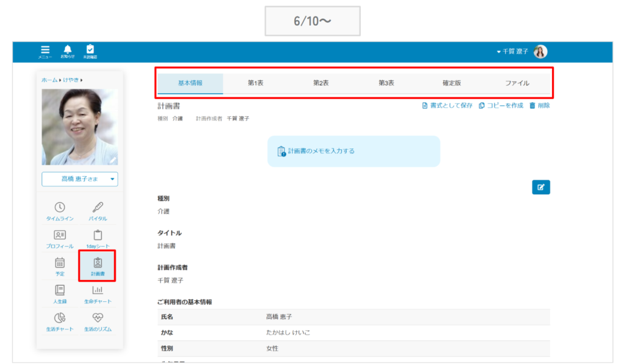
Task: Click the user avatar of 千賀 遼子
Action: (541, 52)
